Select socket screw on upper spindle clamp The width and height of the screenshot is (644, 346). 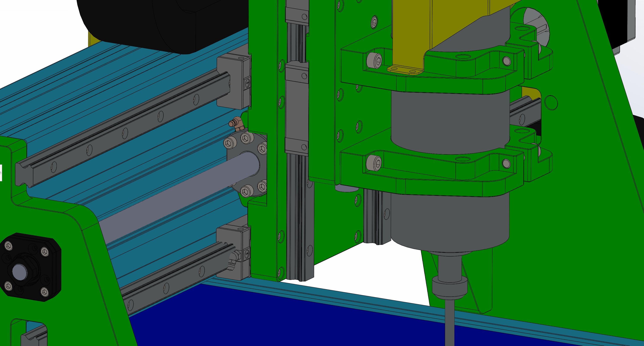click(374, 60)
